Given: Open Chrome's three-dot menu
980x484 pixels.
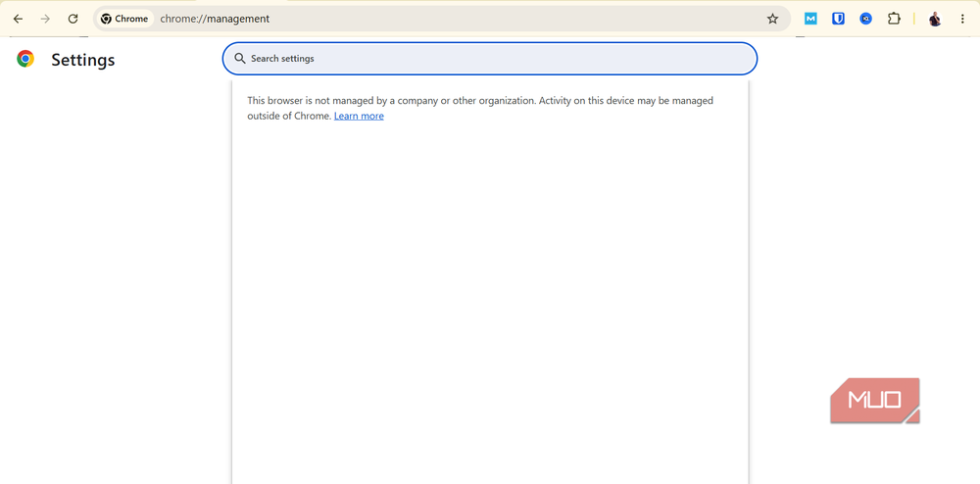Looking at the screenshot, I should point(962,19).
